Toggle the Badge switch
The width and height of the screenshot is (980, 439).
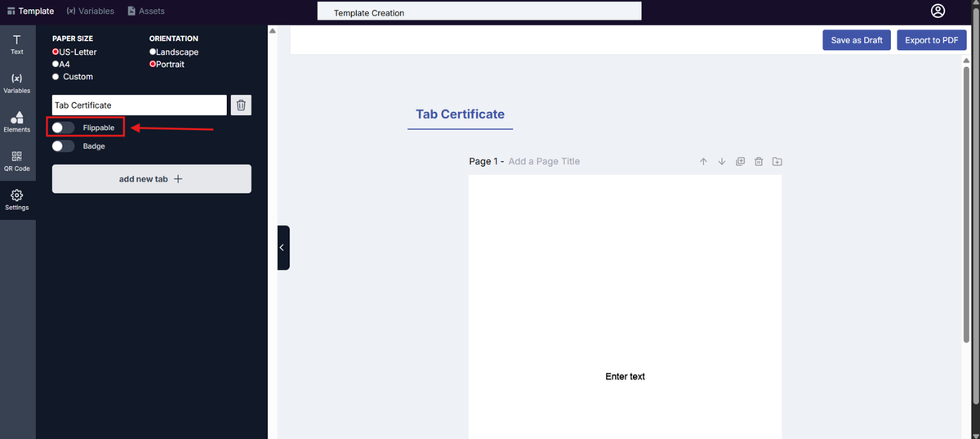click(63, 146)
